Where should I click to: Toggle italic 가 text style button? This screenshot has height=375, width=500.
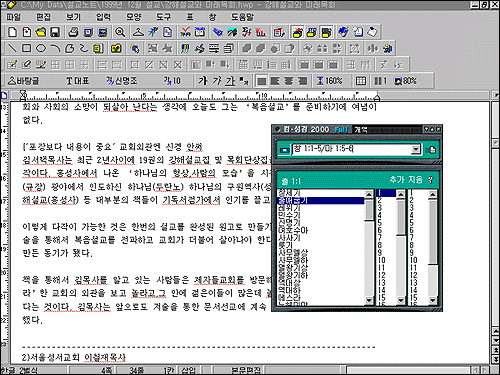217,81
